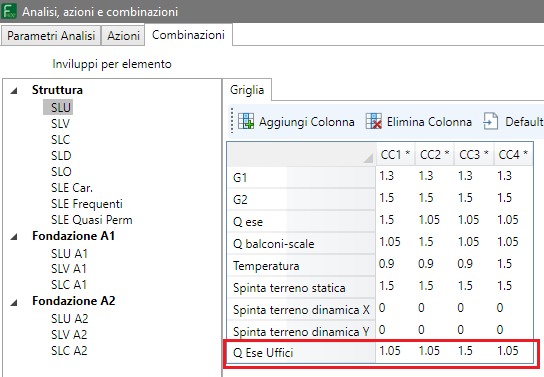544x377 pixels.
Task: Click the grid select-all corner triangle
Action: 368,158
